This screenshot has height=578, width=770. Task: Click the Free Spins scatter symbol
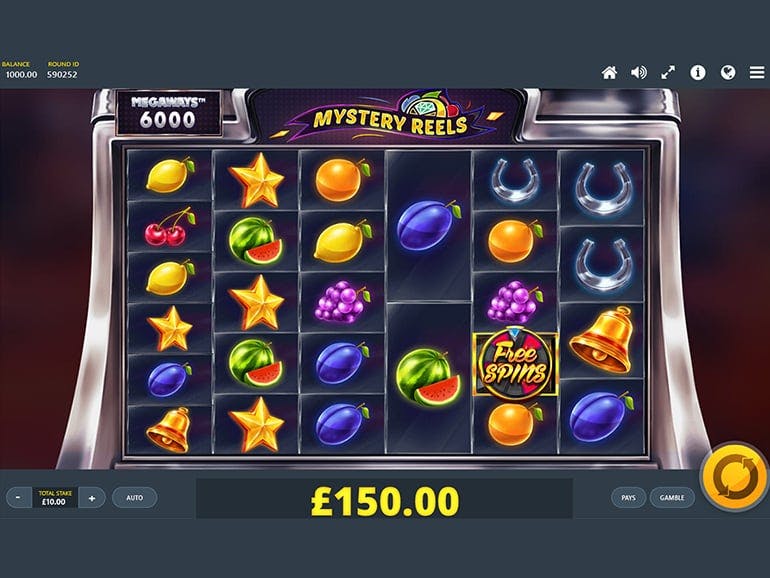pos(515,363)
